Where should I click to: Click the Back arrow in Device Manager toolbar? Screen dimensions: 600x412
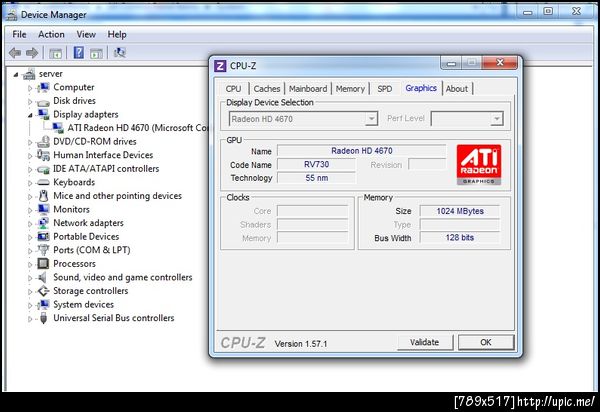point(15,53)
